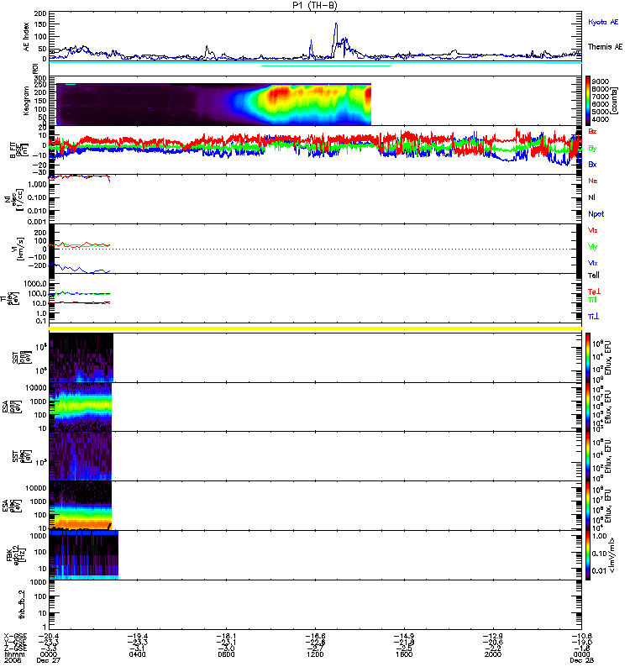Click the Keogram axis label
Screen dimensions: 630x672
coord(26,101)
